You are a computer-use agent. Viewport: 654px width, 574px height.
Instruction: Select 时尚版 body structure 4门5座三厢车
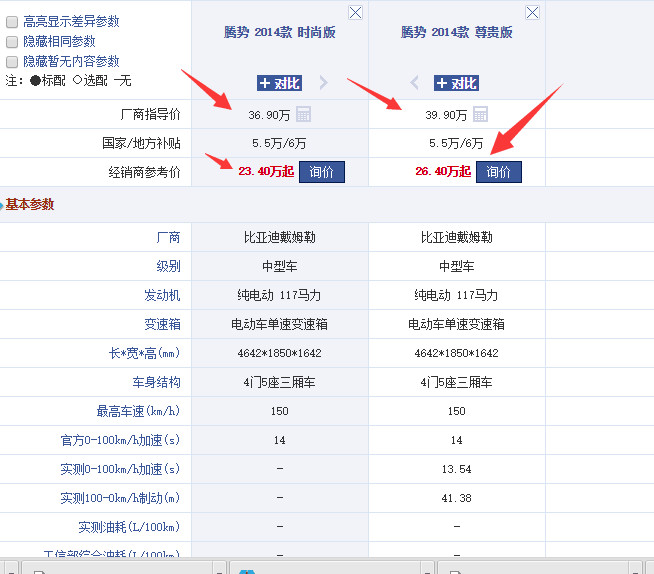coord(279,382)
